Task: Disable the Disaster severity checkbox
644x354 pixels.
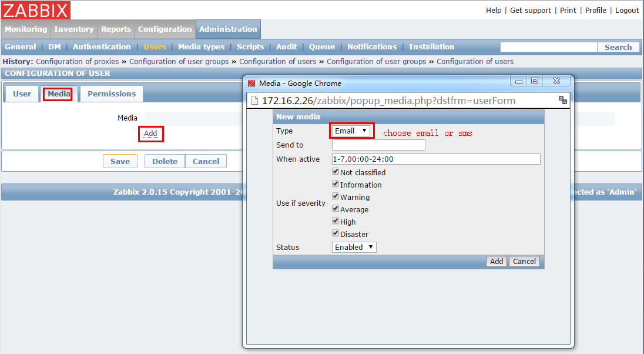Action: [336, 233]
